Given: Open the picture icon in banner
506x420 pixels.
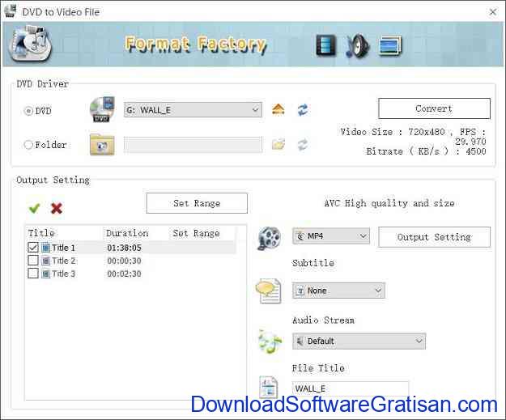Looking at the screenshot, I should click(390, 46).
